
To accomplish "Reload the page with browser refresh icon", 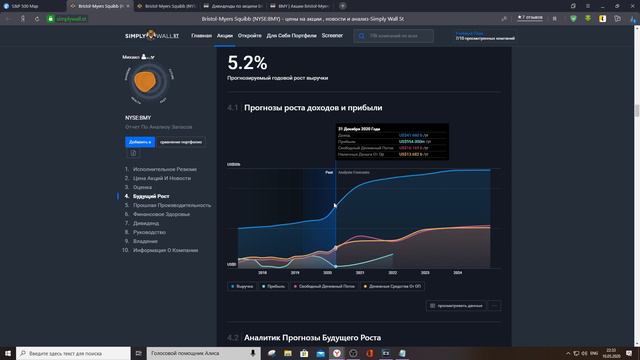I will pyautogui.click(x=37, y=19).
